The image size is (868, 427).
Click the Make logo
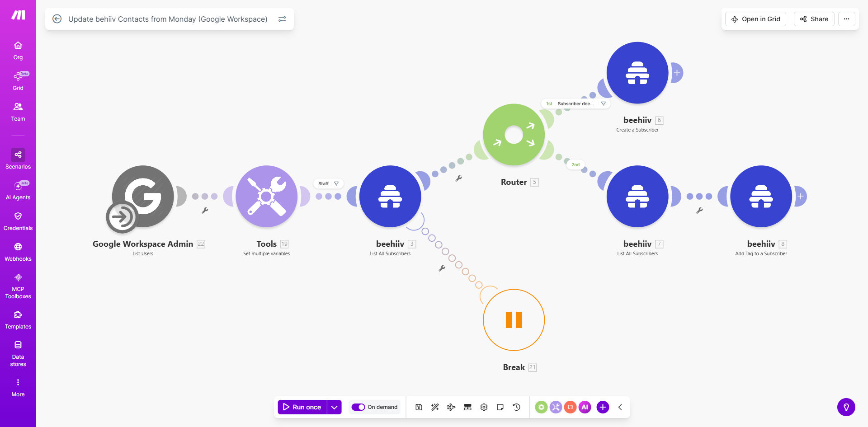coord(18,15)
